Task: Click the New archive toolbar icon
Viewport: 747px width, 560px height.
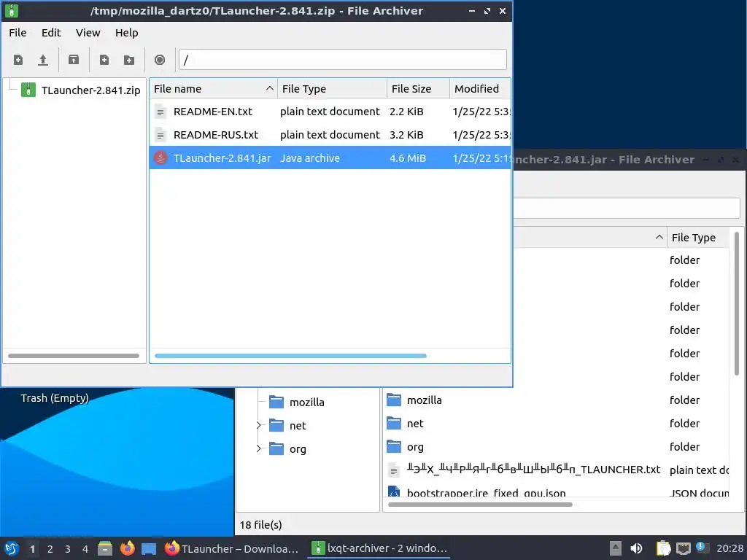Action: coord(18,60)
